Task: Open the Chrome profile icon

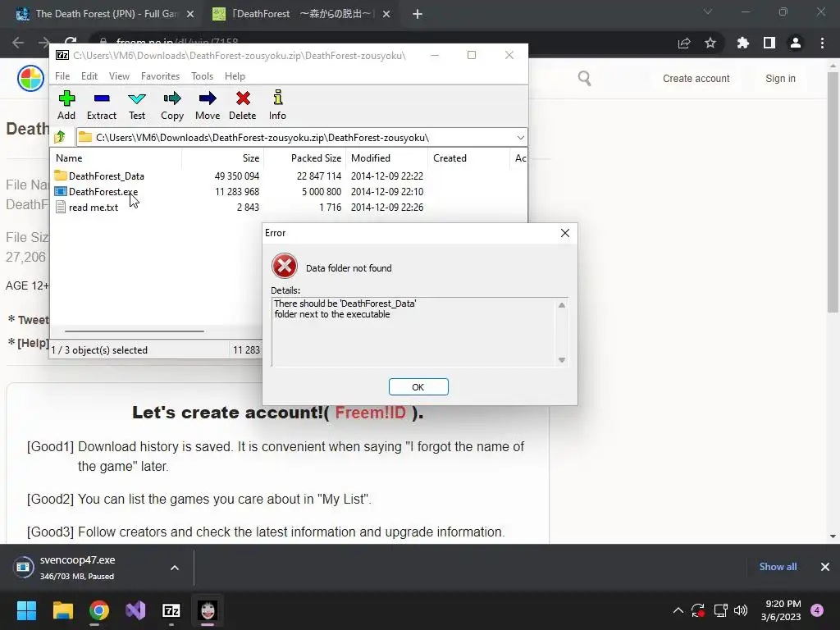Action: (796, 43)
